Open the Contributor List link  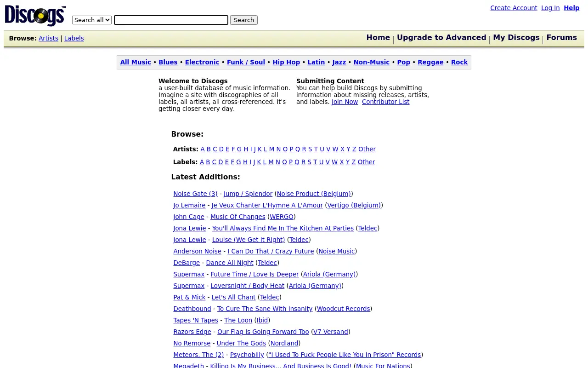(385, 102)
